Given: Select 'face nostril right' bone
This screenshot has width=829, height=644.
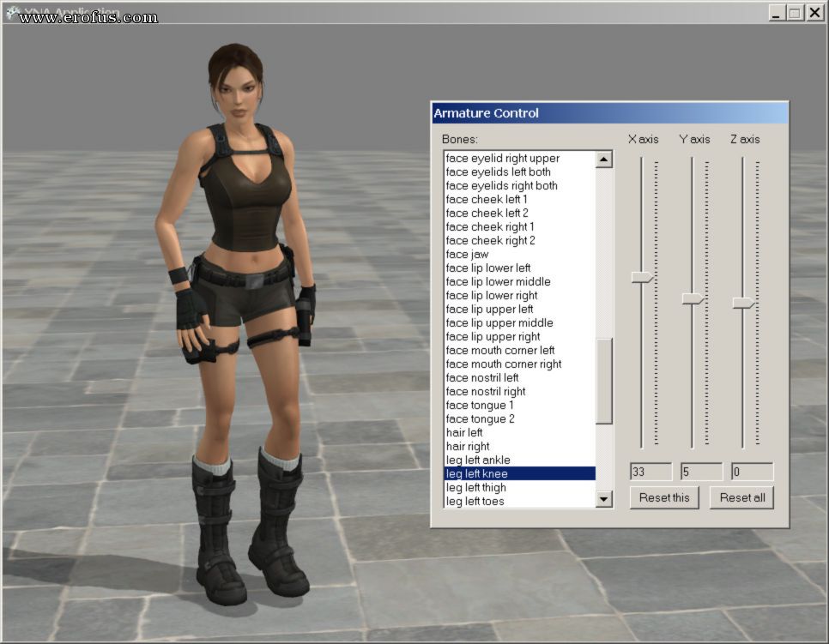Looking at the screenshot, I should click(520, 392).
